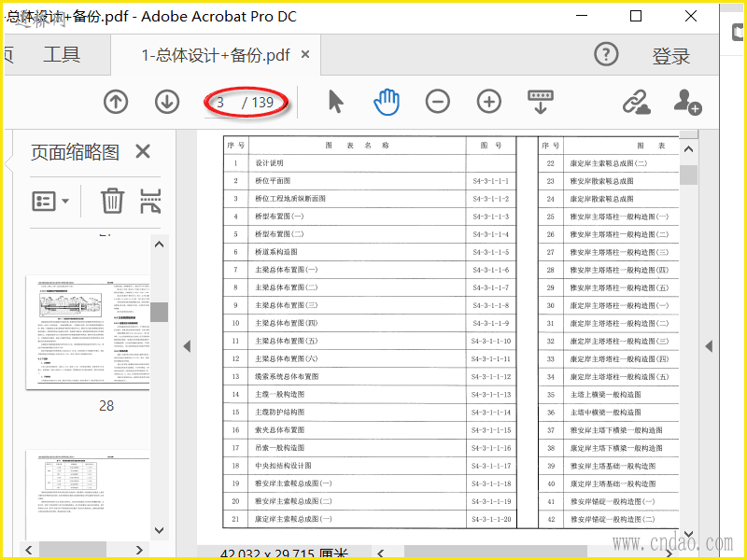Open thumbnail options dropdown menu
The width and height of the screenshot is (747, 560).
(50, 201)
